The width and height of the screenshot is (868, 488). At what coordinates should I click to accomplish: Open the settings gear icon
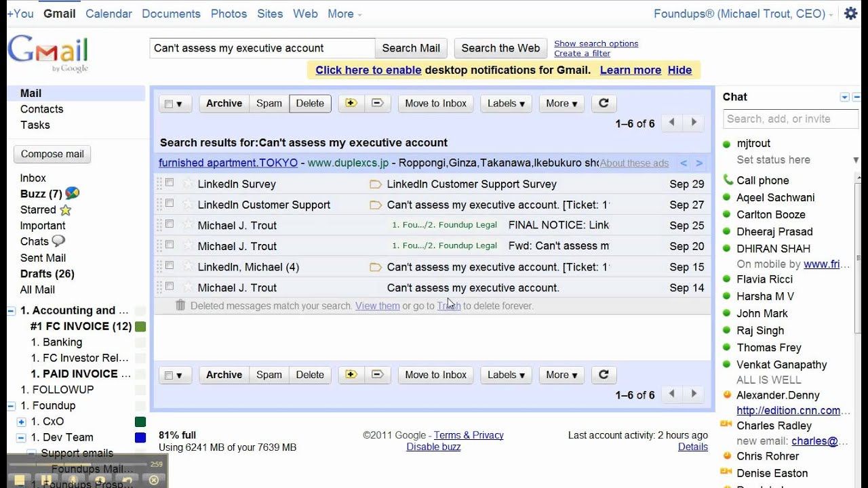click(850, 14)
